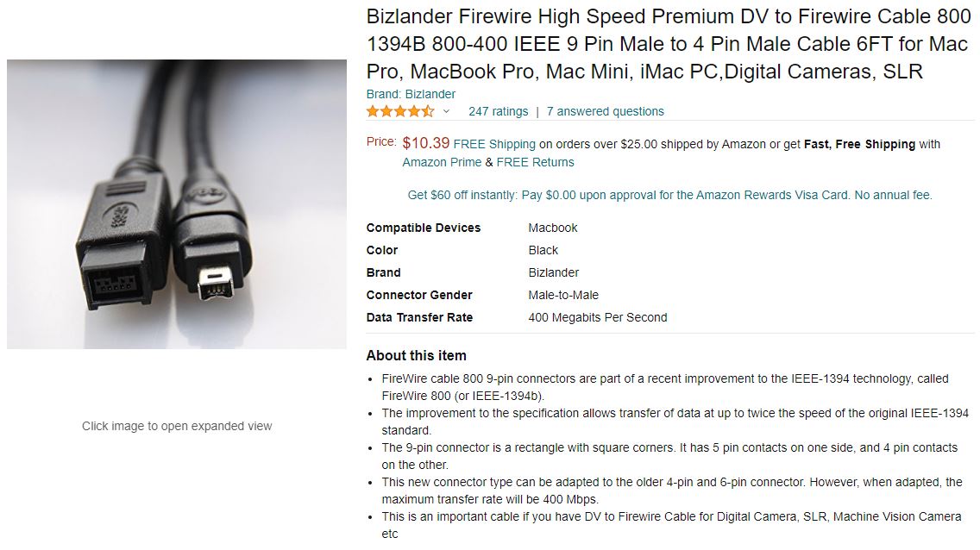
Task: Open the Firewire cable product image
Action: point(177,204)
